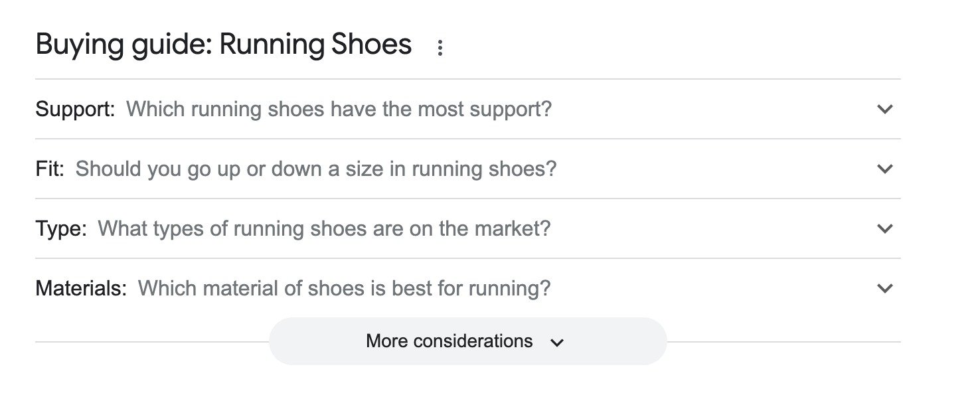Open the question about best shoe material
The height and width of the screenshot is (405, 980).
click(344, 288)
